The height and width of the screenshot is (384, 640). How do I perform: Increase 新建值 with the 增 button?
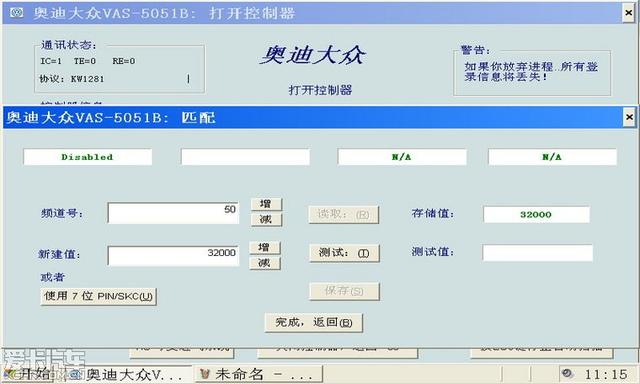click(x=265, y=247)
